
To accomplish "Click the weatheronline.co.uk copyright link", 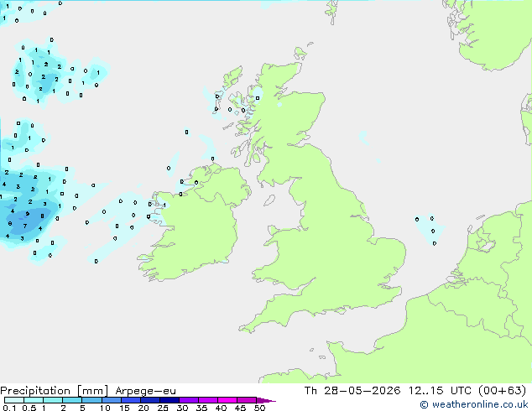I will 474,404.
